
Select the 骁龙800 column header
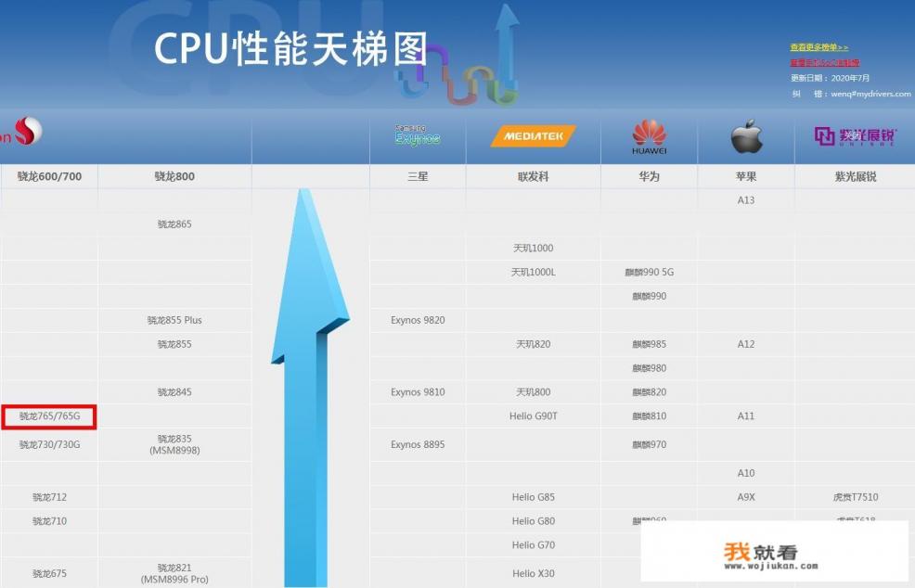click(x=174, y=176)
